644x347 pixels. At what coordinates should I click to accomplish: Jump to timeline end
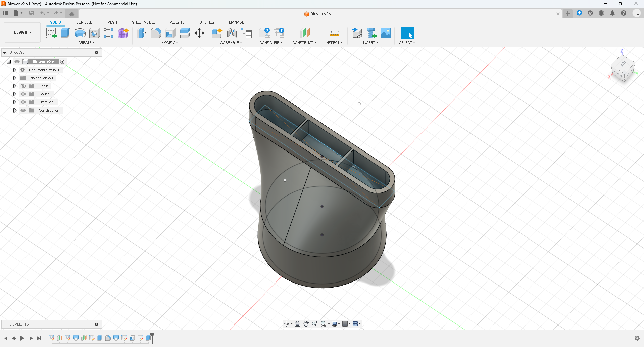pos(39,338)
